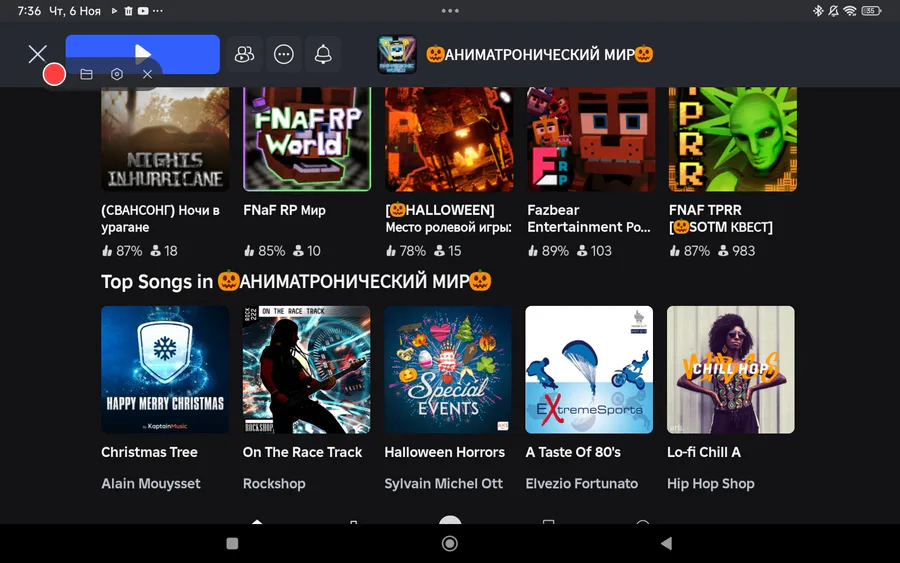Screen dimensions: 900x563
Task: Open the recorder folder icon
Action: click(x=86, y=75)
